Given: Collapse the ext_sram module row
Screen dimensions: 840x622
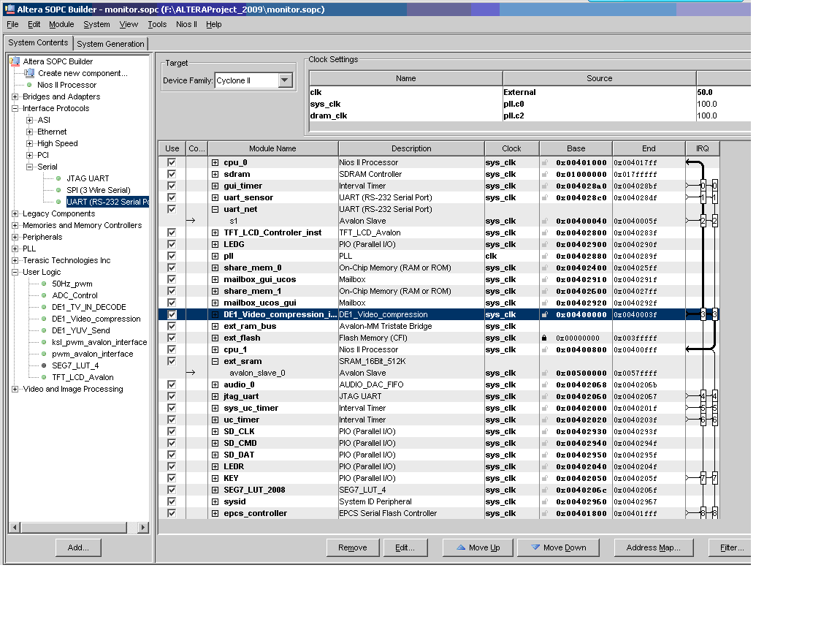Looking at the screenshot, I should click(215, 361).
